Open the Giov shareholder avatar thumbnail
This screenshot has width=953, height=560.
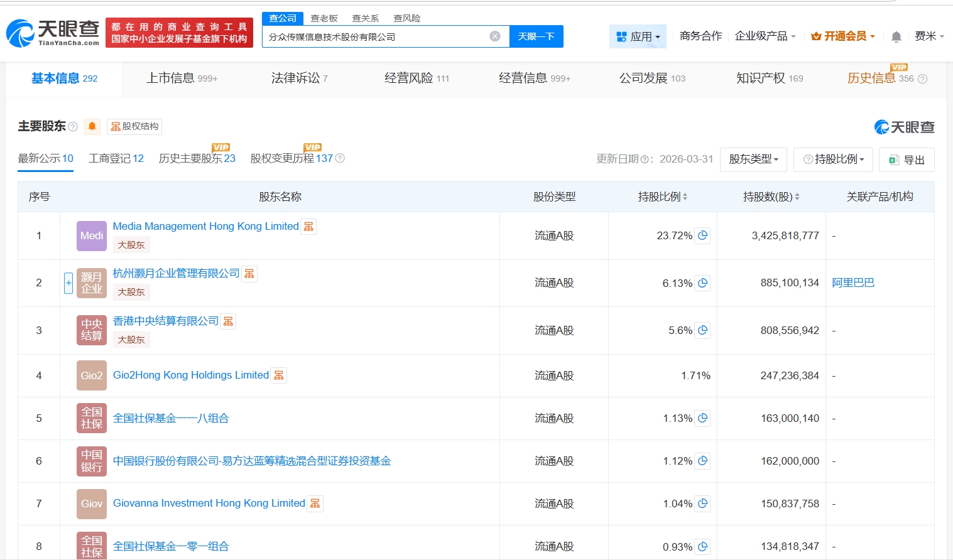click(92, 504)
